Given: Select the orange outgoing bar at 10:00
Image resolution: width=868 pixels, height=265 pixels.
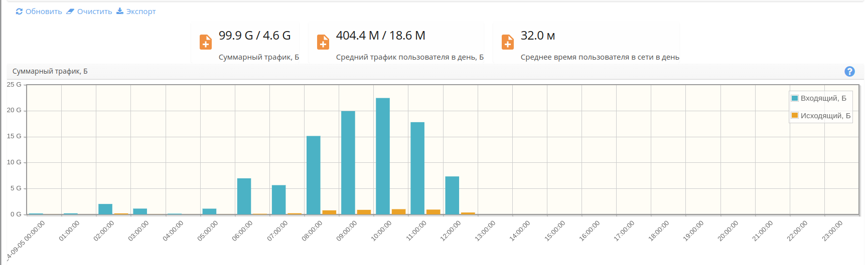Looking at the screenshot, I should pyautogui.click(x=398, y=212).
